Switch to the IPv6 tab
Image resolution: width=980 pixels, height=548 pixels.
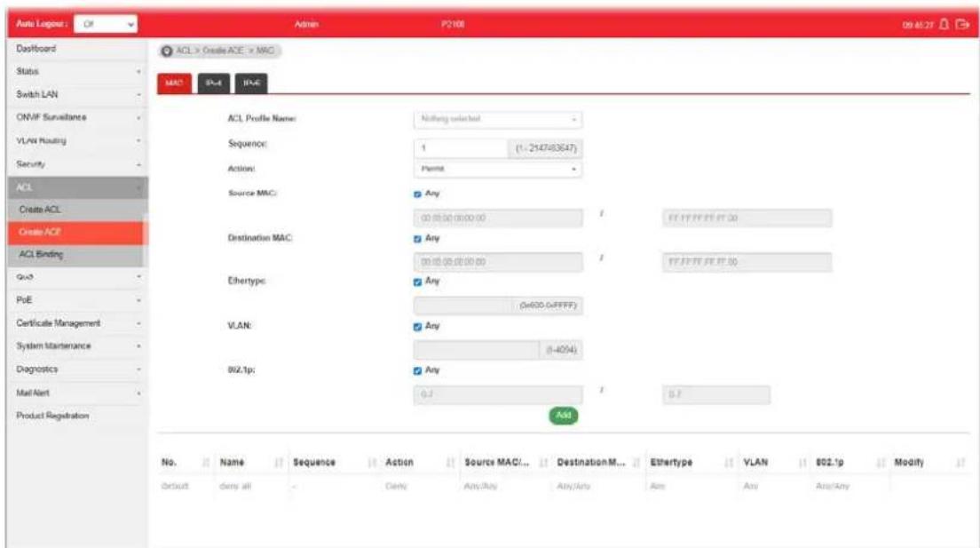[251, 83]
